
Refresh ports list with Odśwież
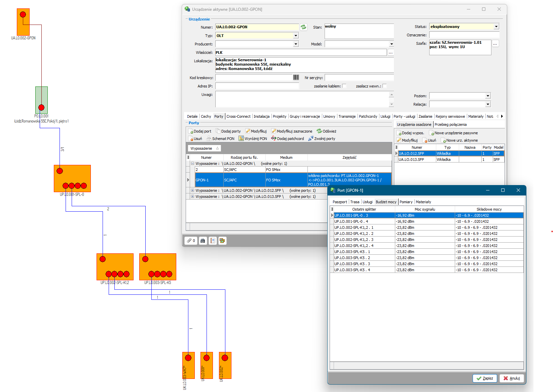point(326,131)
